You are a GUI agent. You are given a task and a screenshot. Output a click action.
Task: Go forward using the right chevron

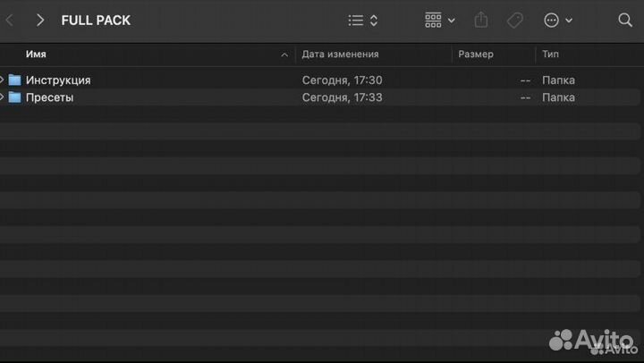click(40, 20)
